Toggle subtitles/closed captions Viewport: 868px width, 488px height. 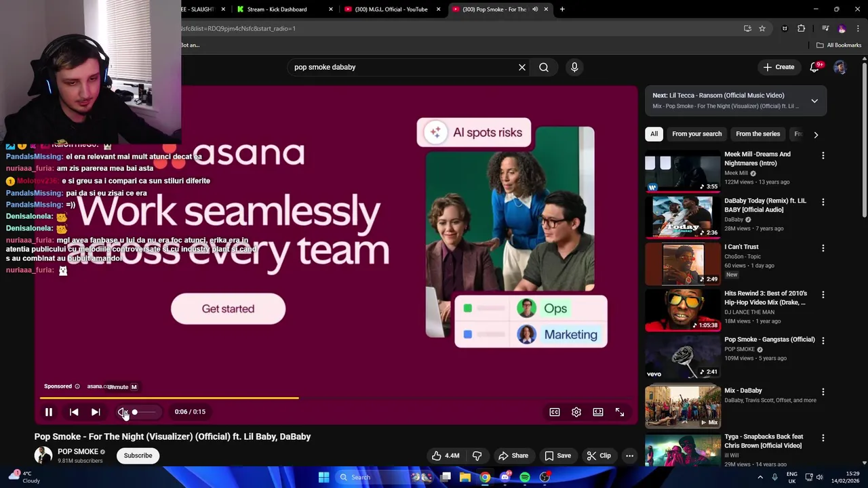(x=555, y=412)
